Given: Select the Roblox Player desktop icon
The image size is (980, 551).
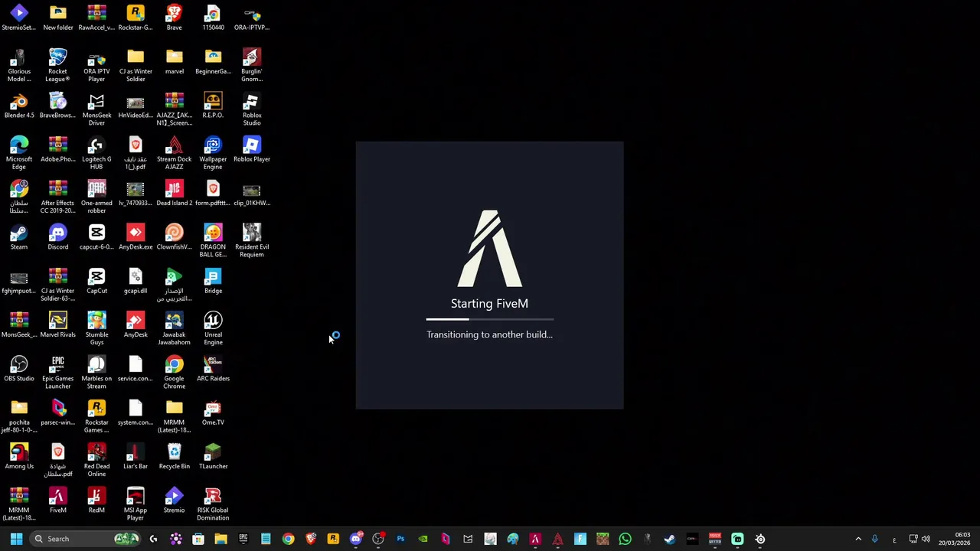Looking at the screenshot, I should (252, 149).
